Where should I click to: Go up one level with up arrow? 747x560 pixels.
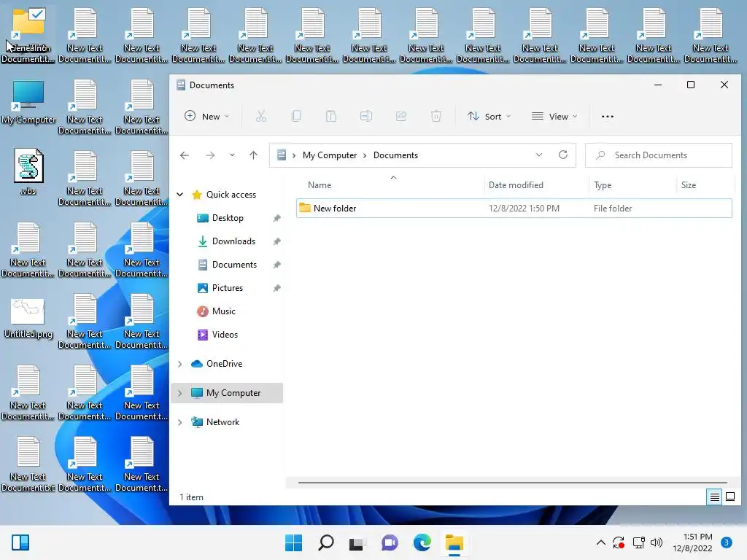tap(253, 155)
